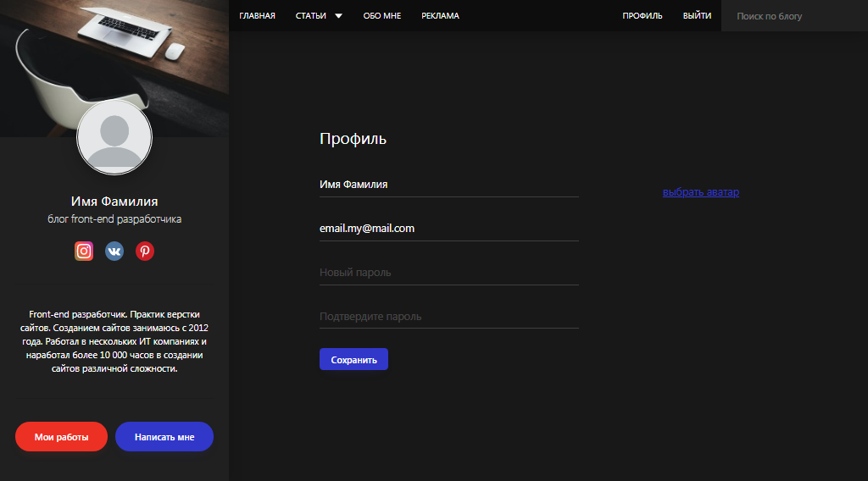Open the Instagram social link icon
This screenshot has height=481, width=868.
(x=84, y=251)
